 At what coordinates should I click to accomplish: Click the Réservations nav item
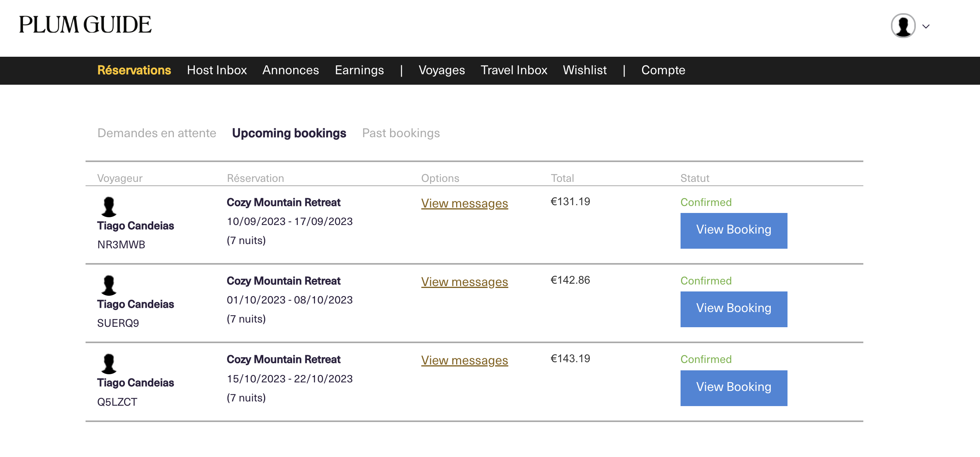click(134, 70)
